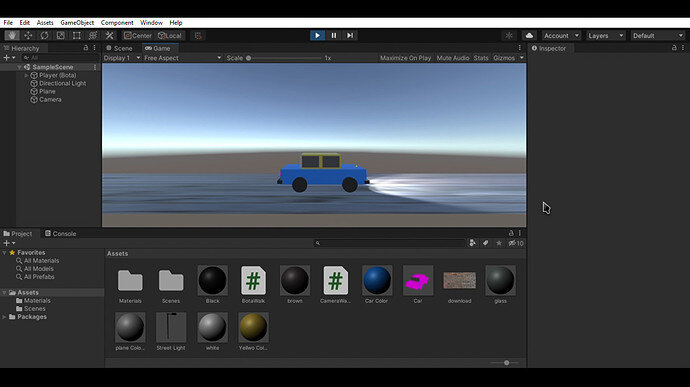Open Display 1 dropdown

tap(122, 58)
